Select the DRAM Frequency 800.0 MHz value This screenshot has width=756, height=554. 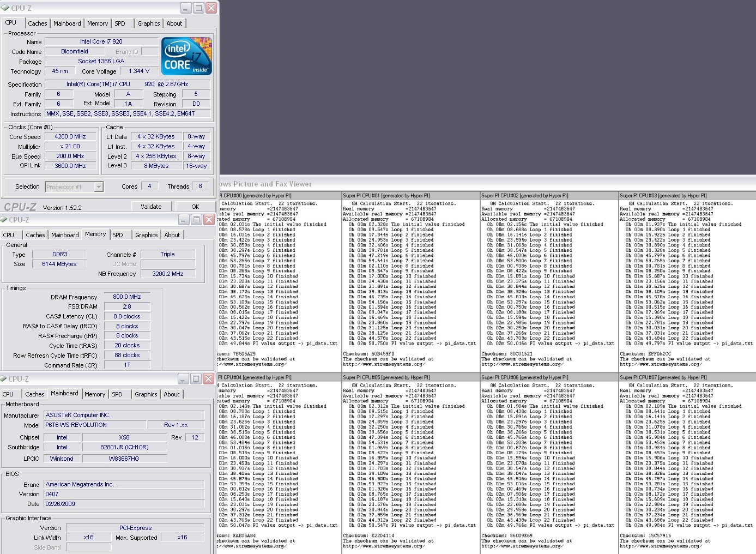[127, 297]
